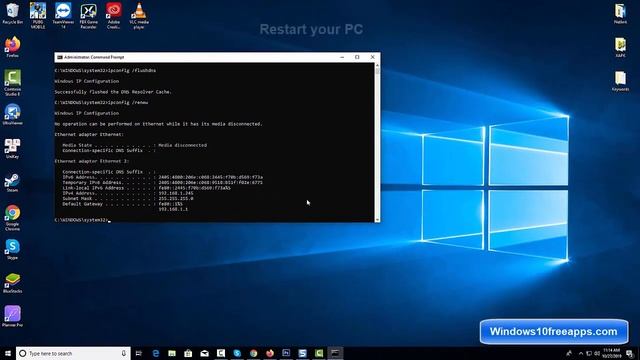Viewport: 640px width, 360px height.
Task: Select the Steam desktop shortcut
Action: pyautogui.click(x=12, y=182)
